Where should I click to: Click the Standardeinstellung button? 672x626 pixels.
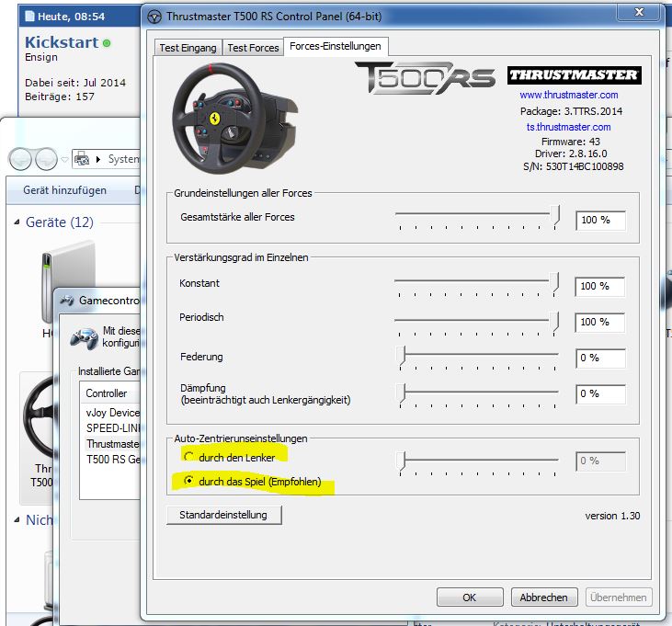(x=223, y=515)
